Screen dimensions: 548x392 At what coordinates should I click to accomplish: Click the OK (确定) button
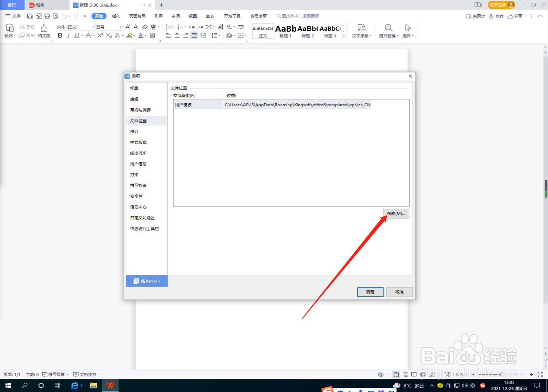pyautogui.click(x=370, y=292)
